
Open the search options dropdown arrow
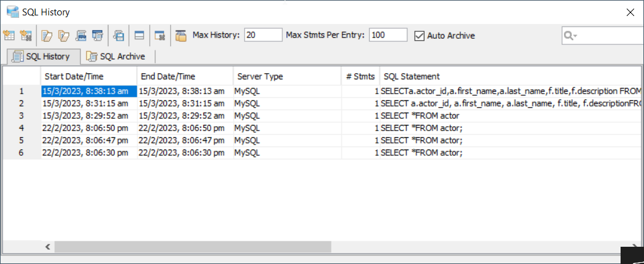575,36
